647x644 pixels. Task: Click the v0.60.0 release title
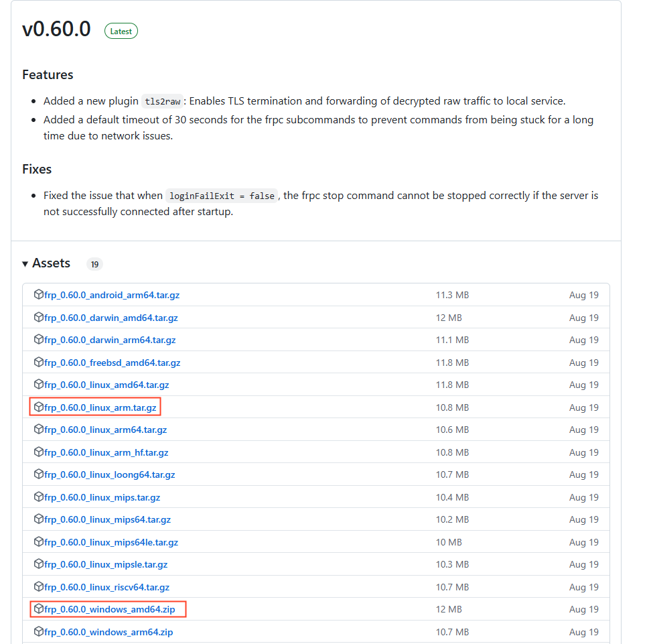pyautogui.click(x=56, y=29)
